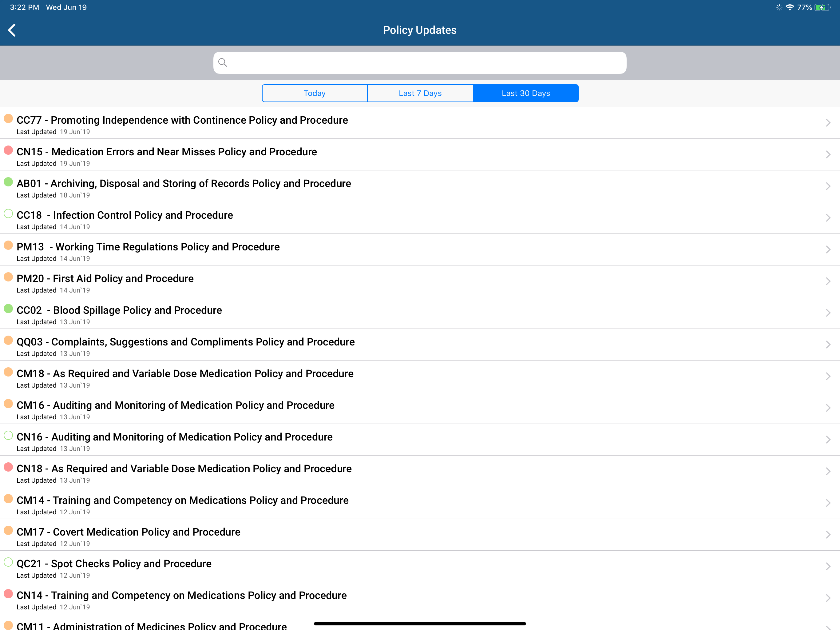The height and width of the screenshot is (630, 840).
Task: Switch to the Today tab
Action: [x=315, y=94]
